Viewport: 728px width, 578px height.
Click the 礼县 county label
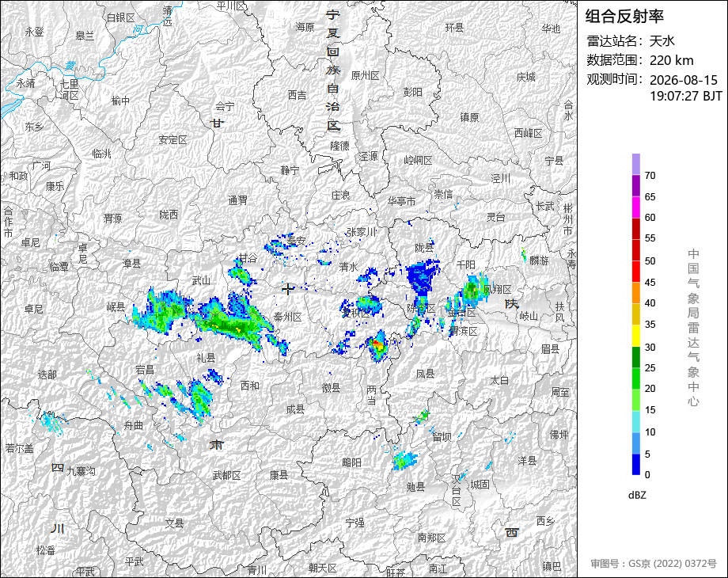[x=207, y=357]
